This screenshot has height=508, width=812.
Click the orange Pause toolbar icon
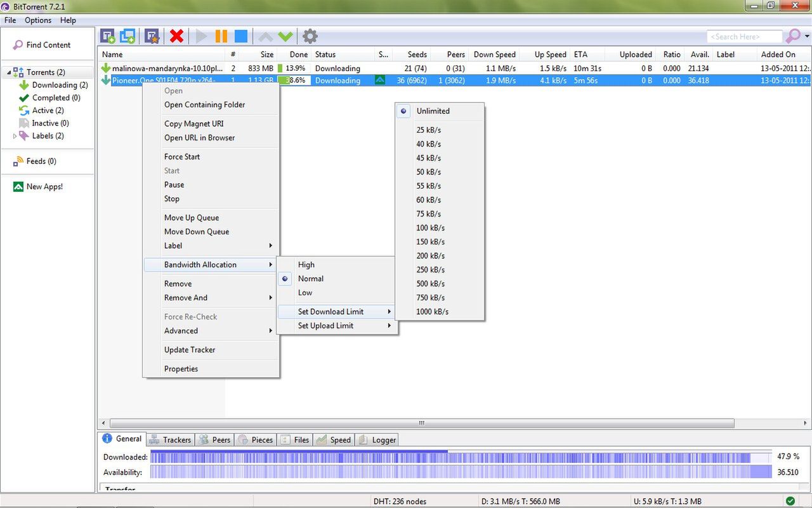221,36
